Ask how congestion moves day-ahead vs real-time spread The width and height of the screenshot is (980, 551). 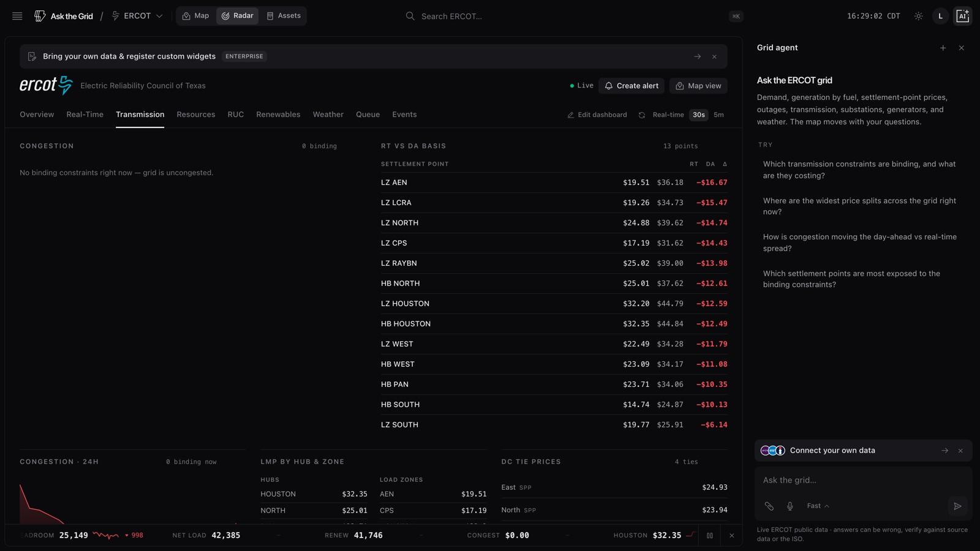pos(862,242)
